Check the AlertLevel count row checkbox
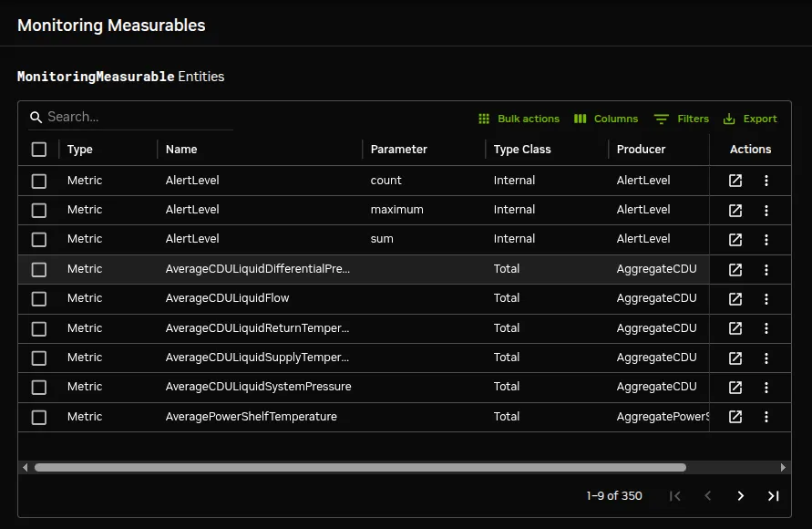Image resolution: width=812 pixels, height=529 pixels. coord(39,181)
